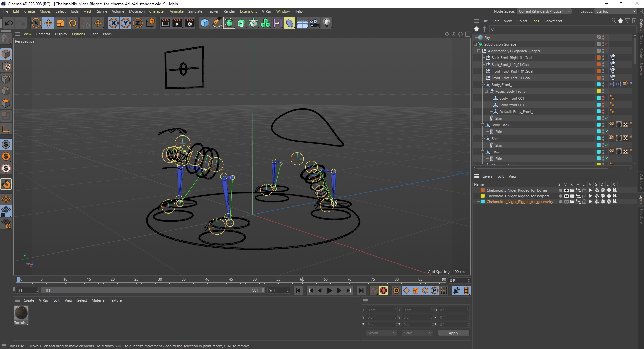The image size is (644, 349).
Task: Open the MoGraph menu
Action: (137, 11)
